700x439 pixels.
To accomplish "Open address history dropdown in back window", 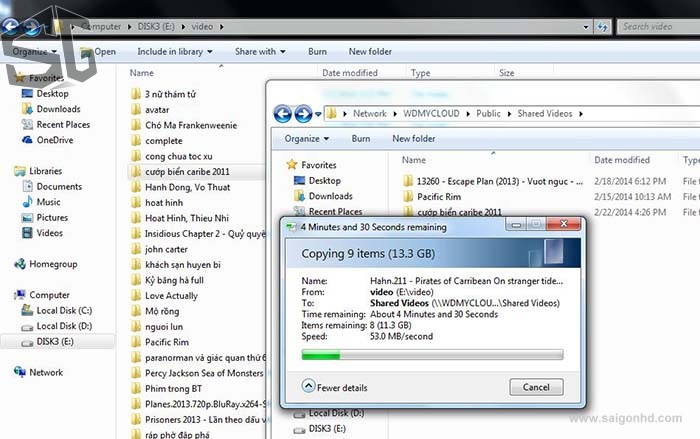I will 586,27.
